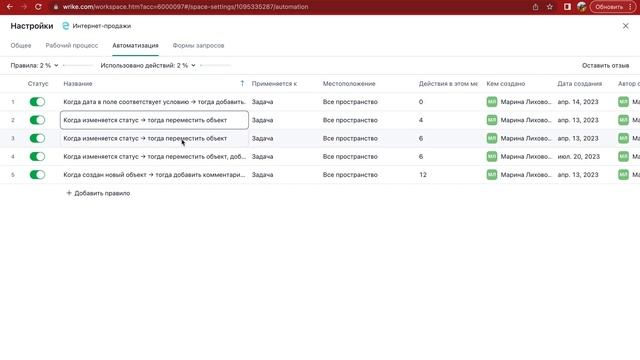The height and width of the screenshot is (360, 640).
Task: Click the МЛ avatar in the row created апр. 14, 2023
Action: [491, 102]
